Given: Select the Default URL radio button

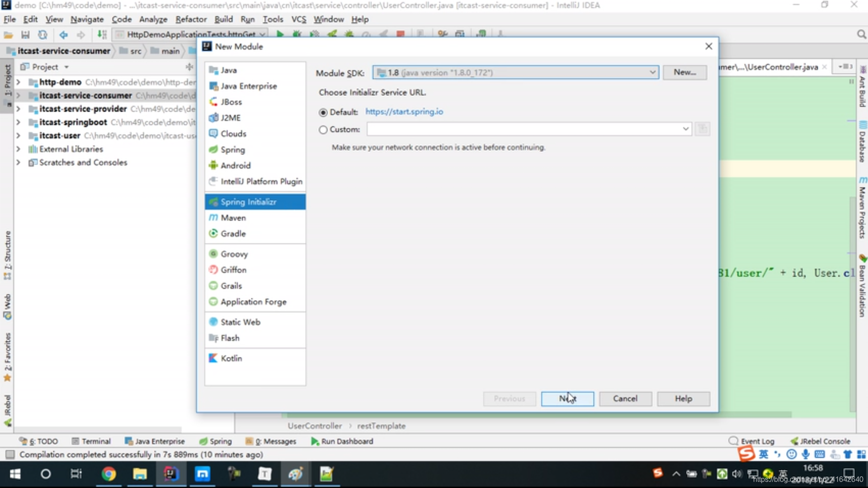Looking at the screenshot, I should tap(323, 112).
